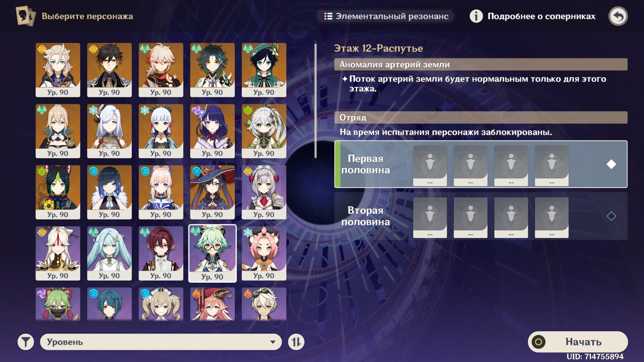
Task: Select the Первая половина diamond marker
Action: (x=611, y=164)
